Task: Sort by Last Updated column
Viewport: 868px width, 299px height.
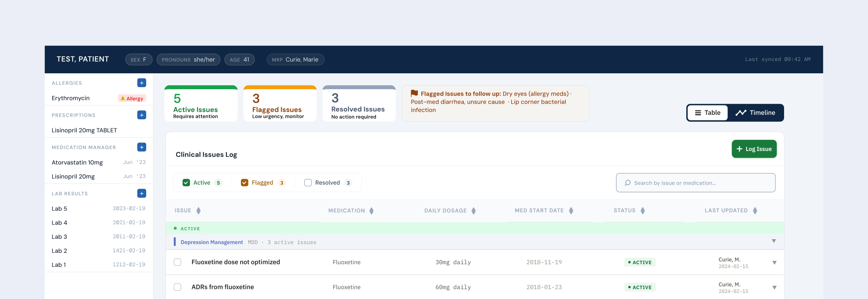Action: click(755, 210)
